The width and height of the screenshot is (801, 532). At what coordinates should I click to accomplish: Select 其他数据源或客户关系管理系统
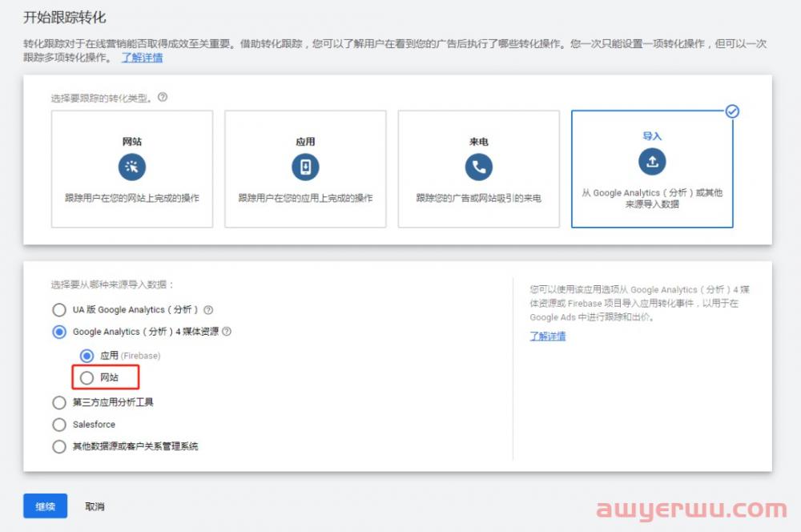59,446
